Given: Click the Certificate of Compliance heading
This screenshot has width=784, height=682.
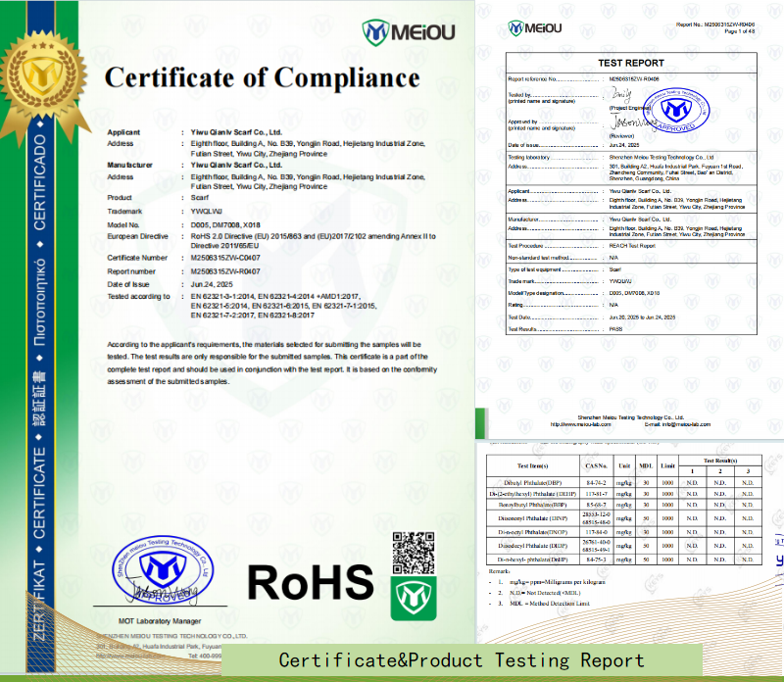Looking at the screenshot, I should 262,78.
